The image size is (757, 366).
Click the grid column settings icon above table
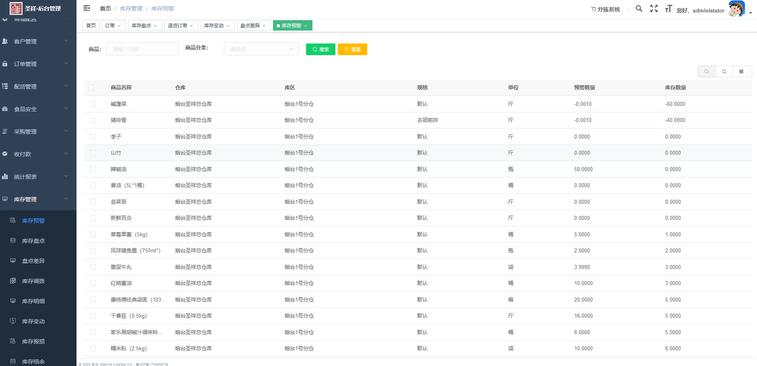point(742,71)
